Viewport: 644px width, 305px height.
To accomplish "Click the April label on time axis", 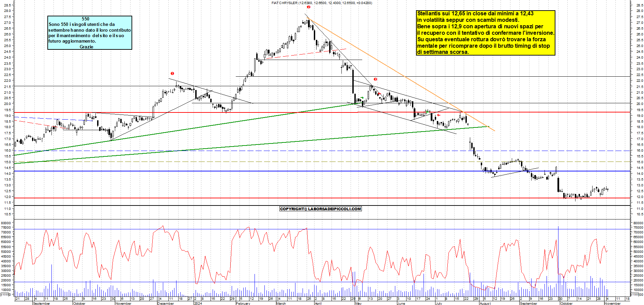I will click(318, 303).
